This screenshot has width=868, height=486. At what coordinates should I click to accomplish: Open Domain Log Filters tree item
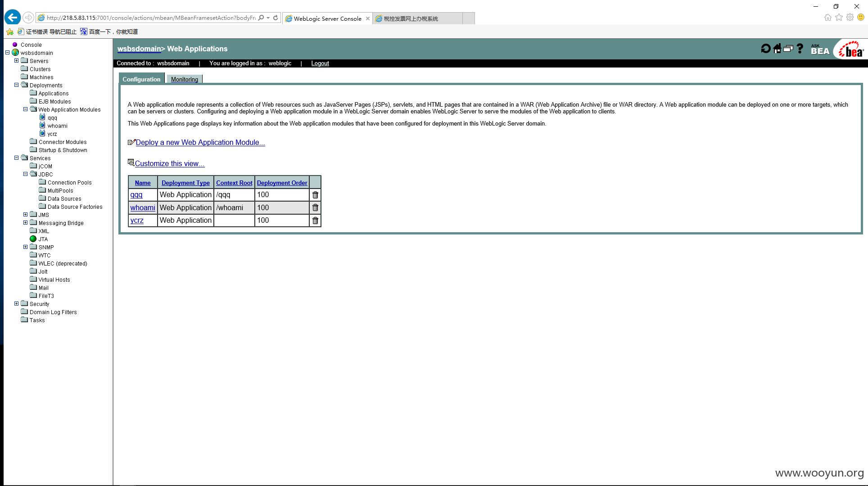point(53,312)
